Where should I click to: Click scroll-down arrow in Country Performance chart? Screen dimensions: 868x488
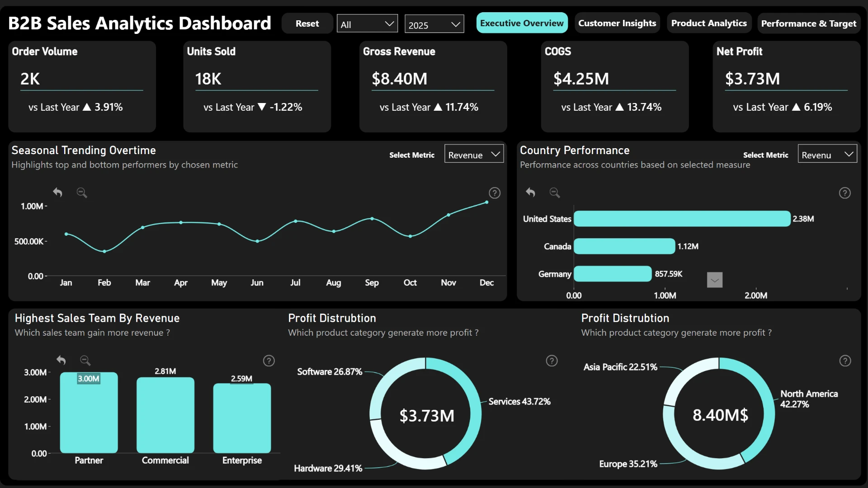coord(714,280)
